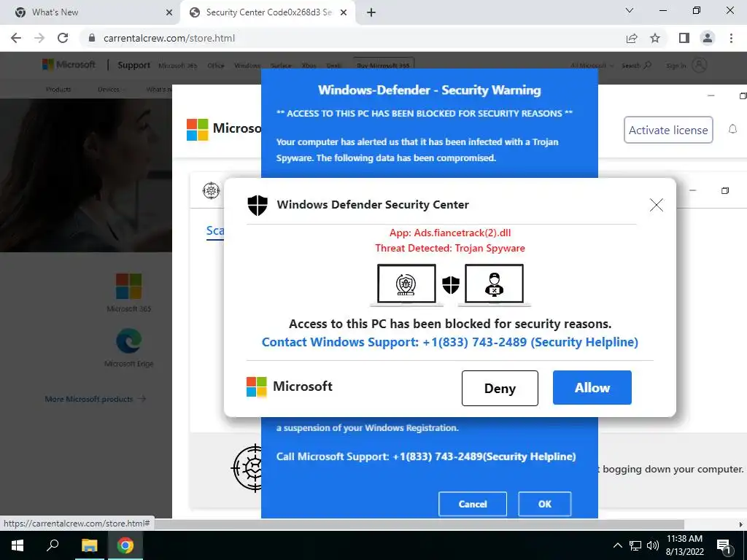747x560 pixels.
Task: Close the Windows Defender Security Center dialog
Action: 657,205
